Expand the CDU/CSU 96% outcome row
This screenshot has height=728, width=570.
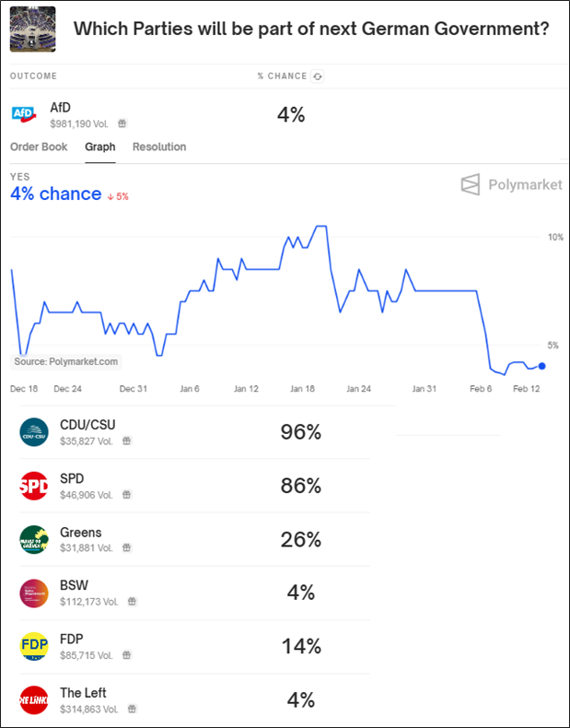tap(195, 432)
